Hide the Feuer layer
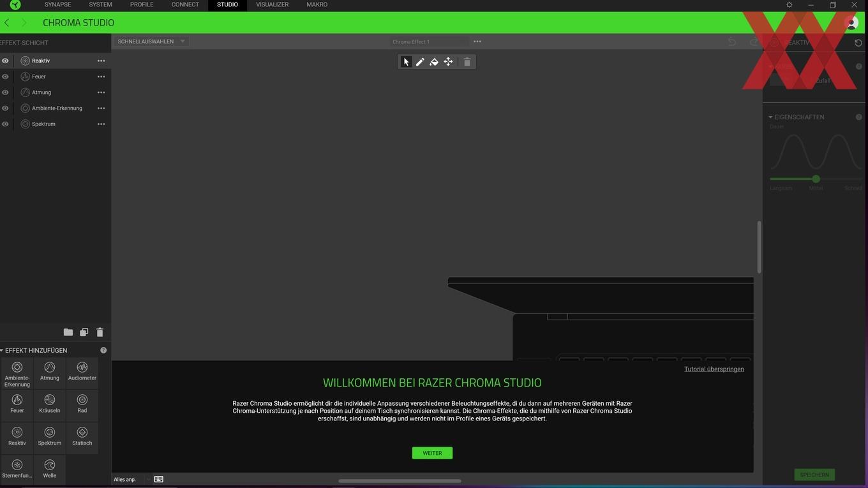868x488 pixels. pos(5,77)
